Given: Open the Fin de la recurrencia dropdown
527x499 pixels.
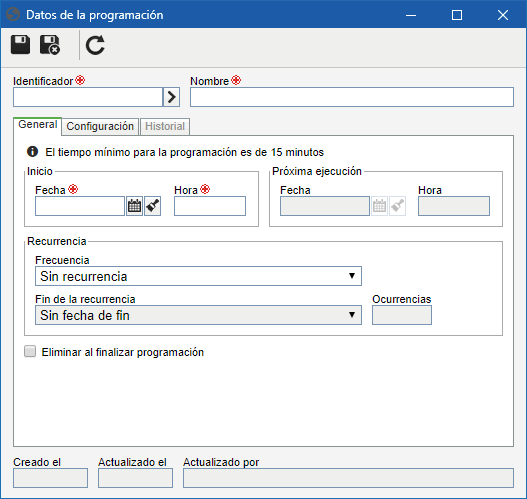Looking at the screenshot, I should pos(198,315).
